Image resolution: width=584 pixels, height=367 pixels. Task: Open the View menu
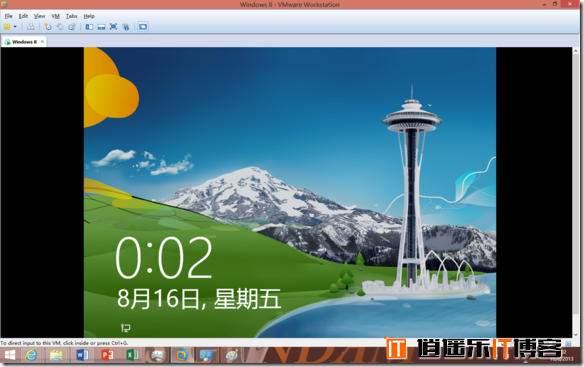(39, 16)
